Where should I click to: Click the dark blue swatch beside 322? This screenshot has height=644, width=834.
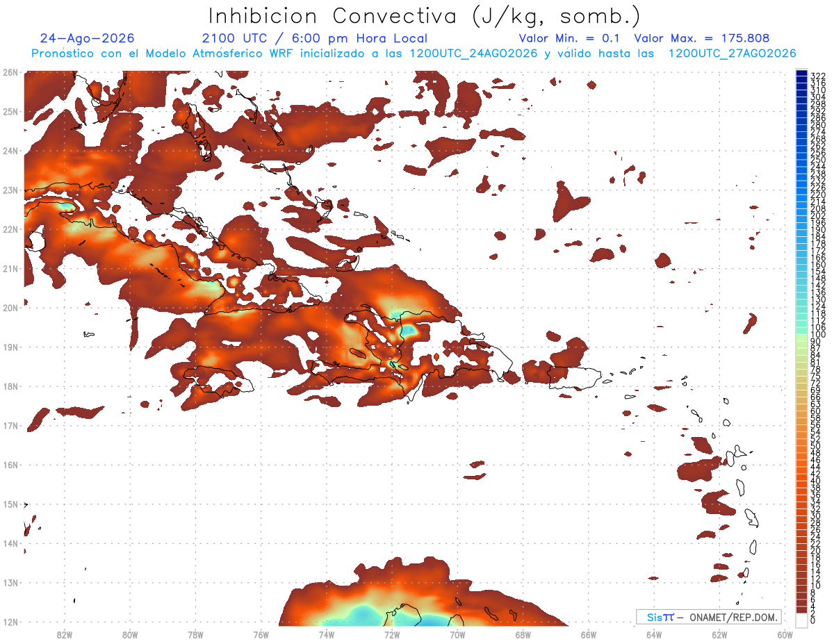point(801,73)
